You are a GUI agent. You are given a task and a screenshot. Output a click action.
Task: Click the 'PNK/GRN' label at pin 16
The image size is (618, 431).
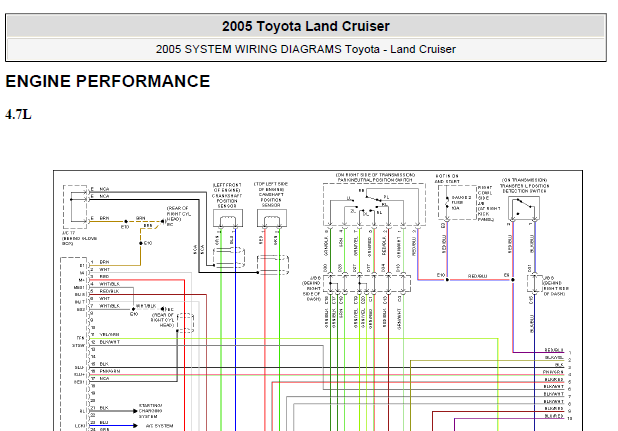coord(110,371)
